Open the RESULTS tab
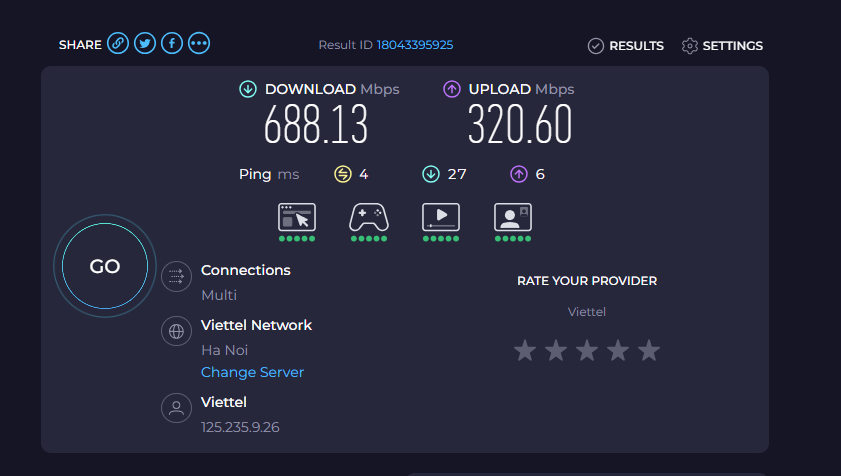 point(625,46)
